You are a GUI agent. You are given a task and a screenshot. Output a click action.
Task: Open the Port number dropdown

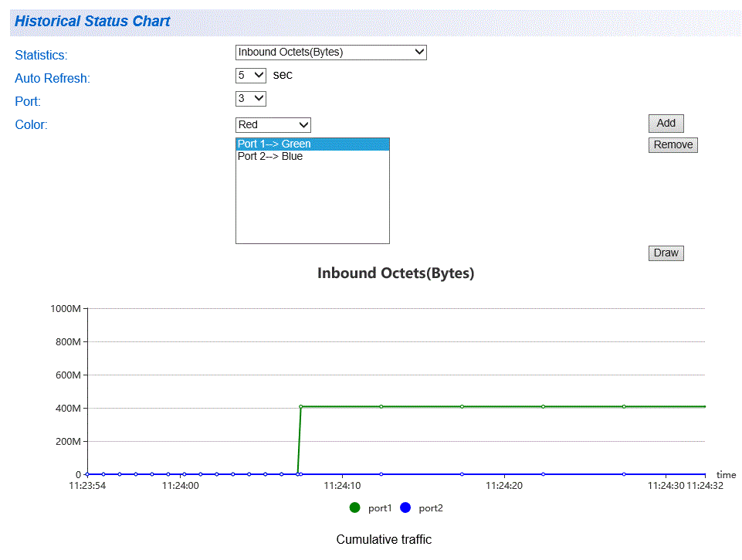click(x=251, y=98)
